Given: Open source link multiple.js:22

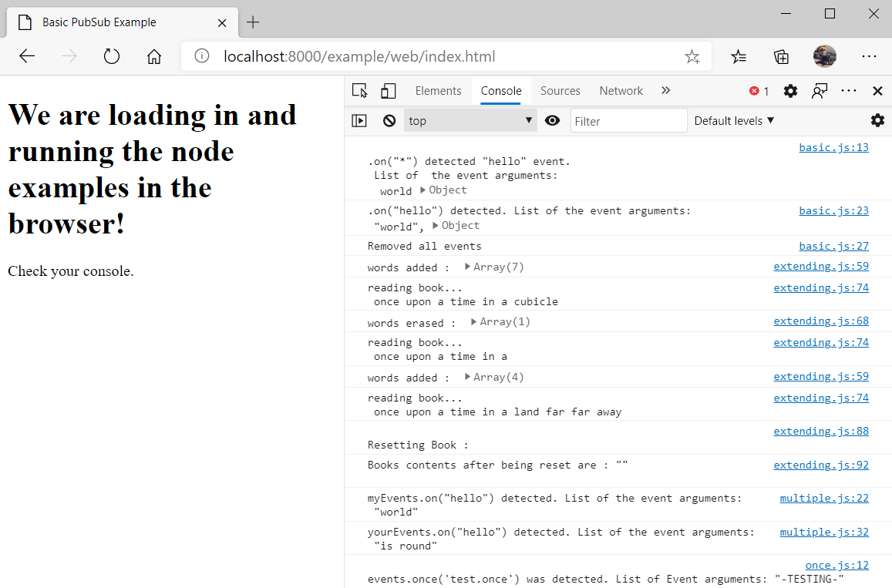Looking at the screenshot, I should [x=824, y=498].
